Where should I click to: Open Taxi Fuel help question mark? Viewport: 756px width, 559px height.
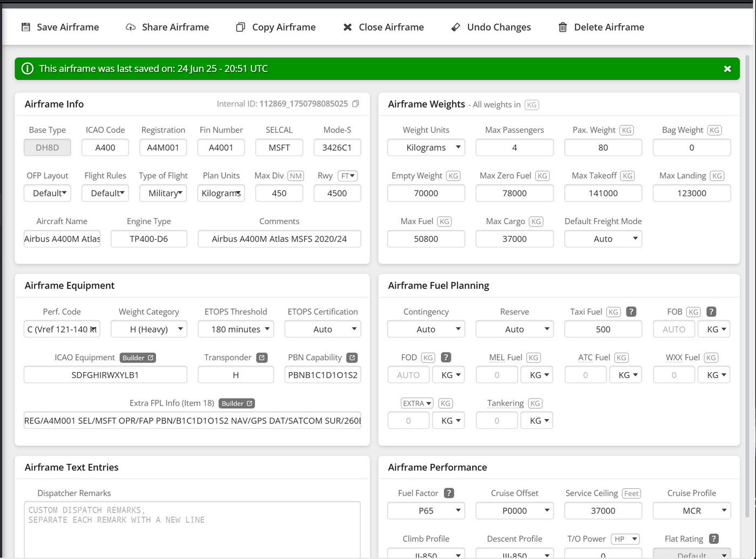631,312
